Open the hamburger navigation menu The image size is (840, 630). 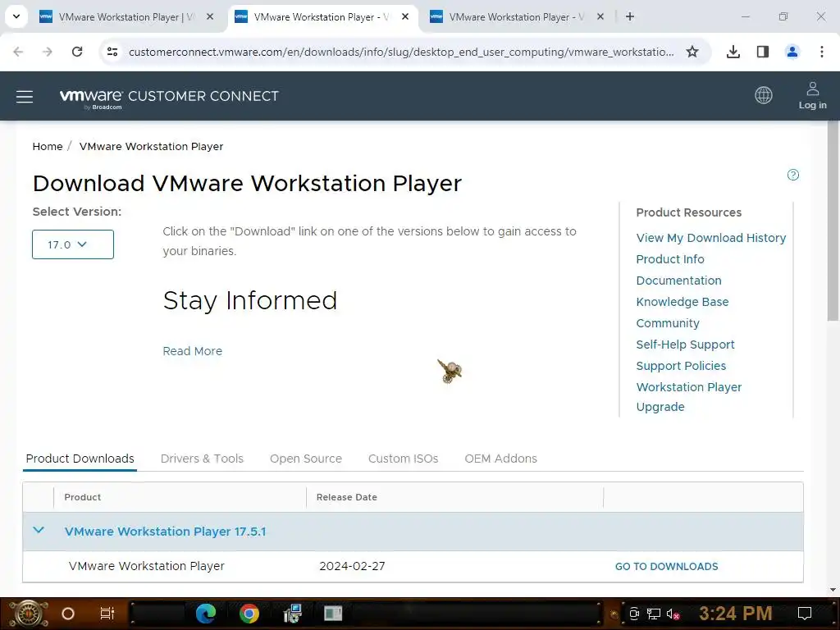[x=25, y=97]
